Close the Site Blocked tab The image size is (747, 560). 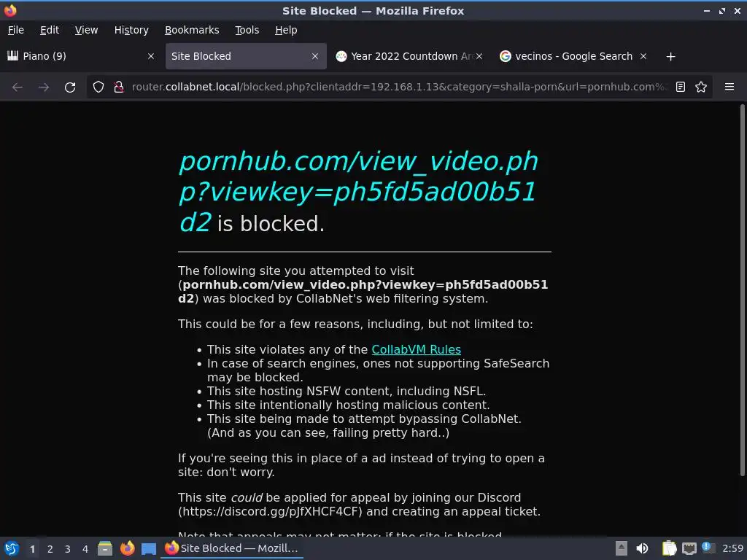pos(315,56)
